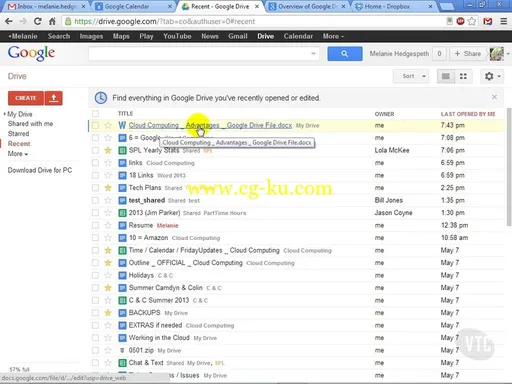This screenshot has width=512, height=384.
Task: Click the file list vertical scrollbar
Action: tap(509, 167)
